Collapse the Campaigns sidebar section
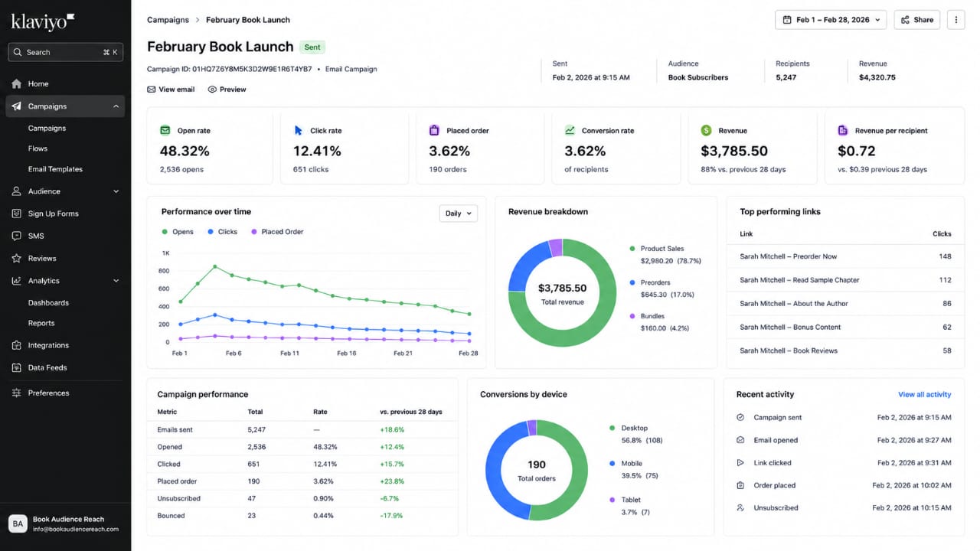The image size is (980, 551). pos(116,106)
